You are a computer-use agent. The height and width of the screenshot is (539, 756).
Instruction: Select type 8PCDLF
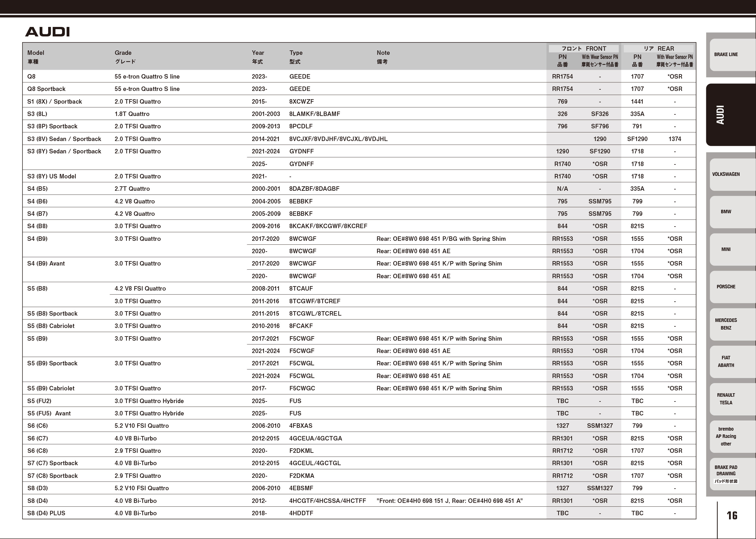point(301,126)
